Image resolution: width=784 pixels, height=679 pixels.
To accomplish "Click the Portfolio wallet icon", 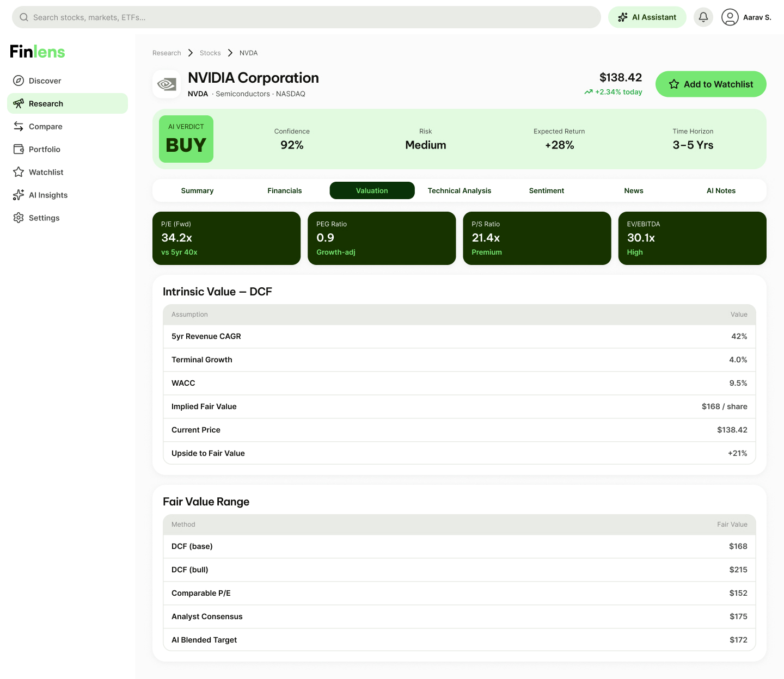I will point(19,149).
